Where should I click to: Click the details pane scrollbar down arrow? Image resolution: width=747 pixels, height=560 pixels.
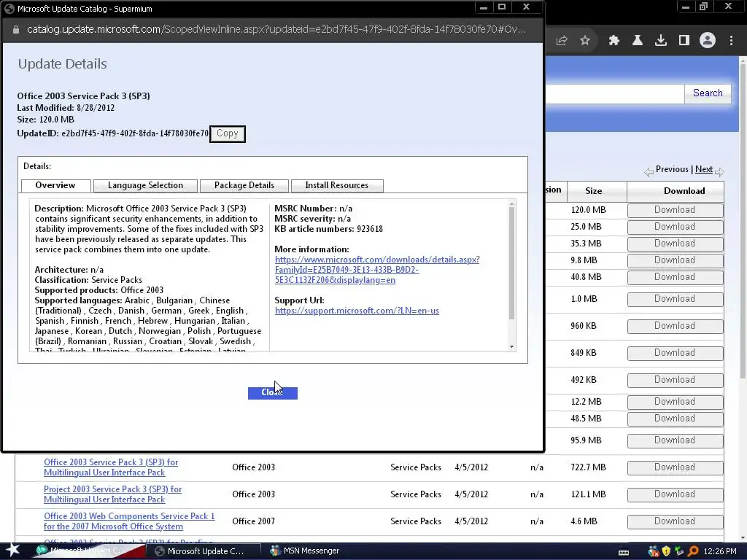[x=511, y=346]
